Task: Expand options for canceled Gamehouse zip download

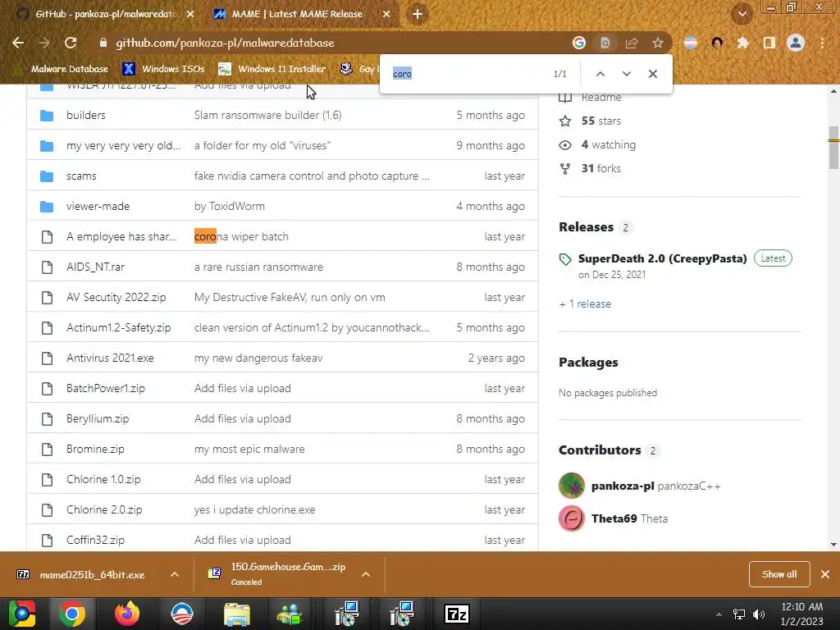Action: click(x=366, y=574)
